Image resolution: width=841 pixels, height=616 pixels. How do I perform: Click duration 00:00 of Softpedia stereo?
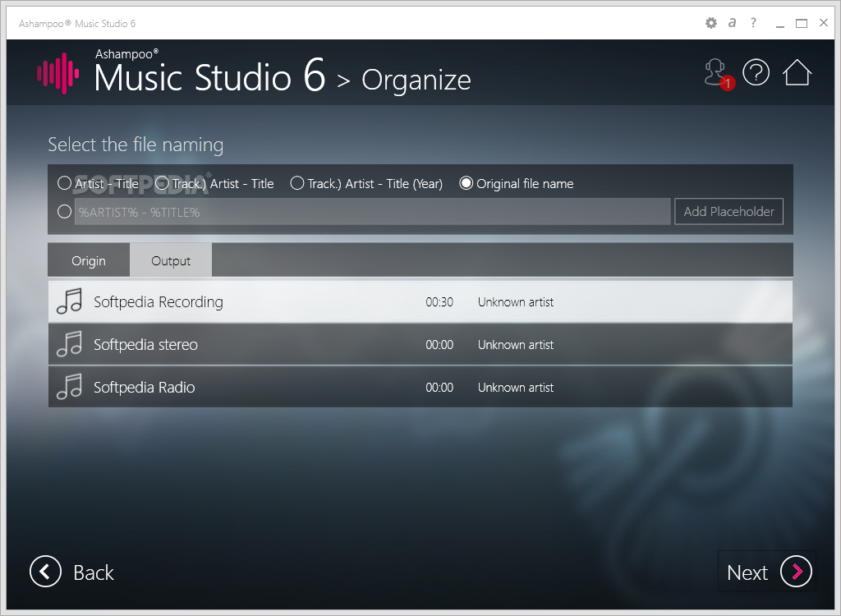click(x=439, y=344)
